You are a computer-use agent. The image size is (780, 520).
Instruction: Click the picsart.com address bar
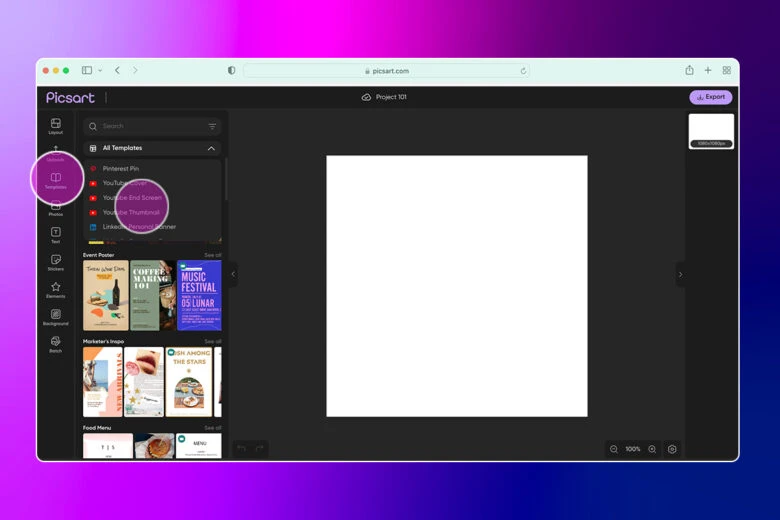click(x=387, y=71)
